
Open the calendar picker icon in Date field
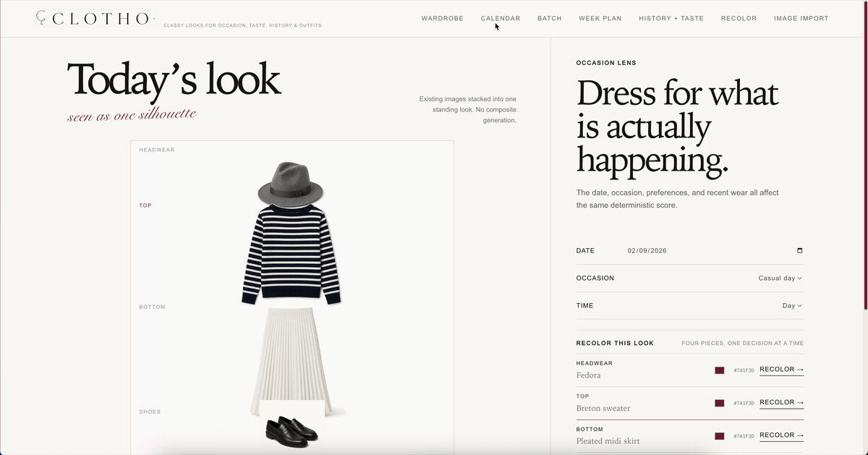tap(799, 251)
